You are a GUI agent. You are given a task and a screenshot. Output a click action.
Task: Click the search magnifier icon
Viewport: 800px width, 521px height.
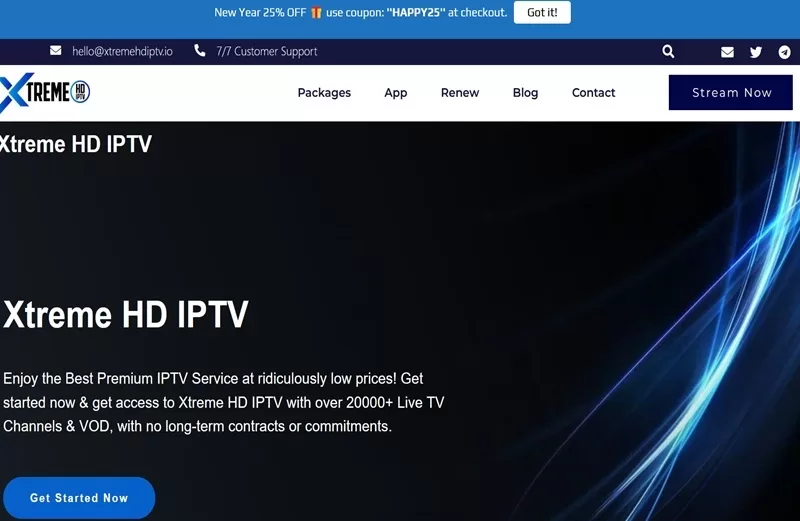point(668,52)
